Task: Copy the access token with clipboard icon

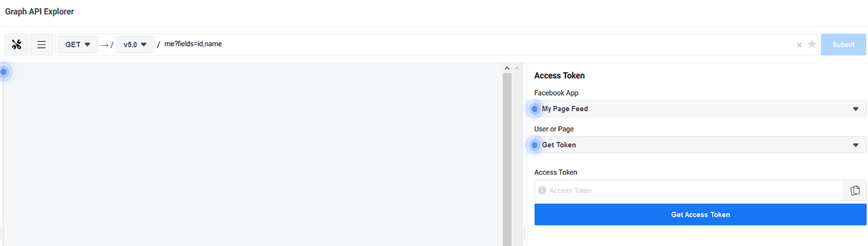Action: point(855,191)
